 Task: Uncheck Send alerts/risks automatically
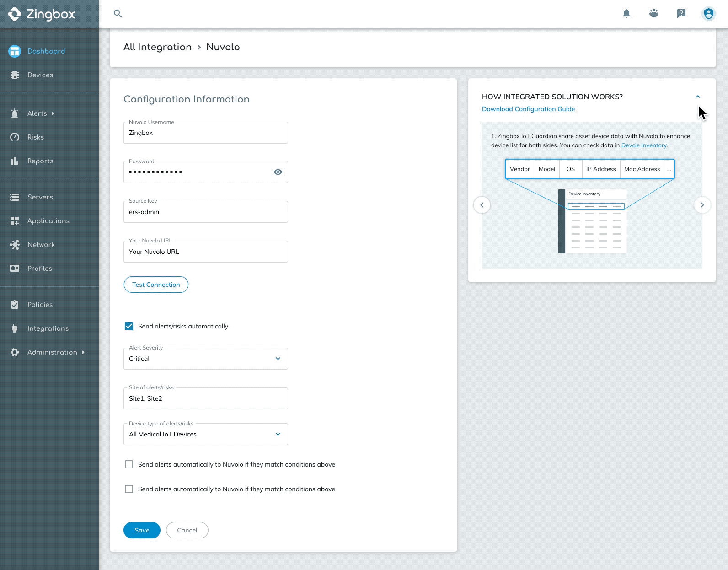[x=129, y=326]
